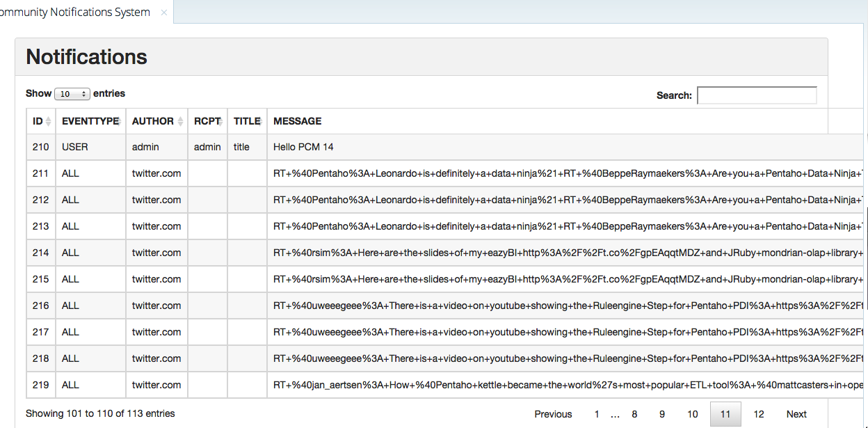
Task: Select ID cell 213
Action: pyautogui.click(x=41, y=226)
